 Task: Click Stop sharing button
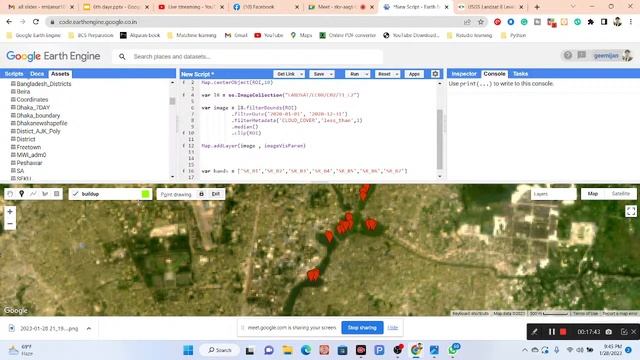tap(362, 328)
